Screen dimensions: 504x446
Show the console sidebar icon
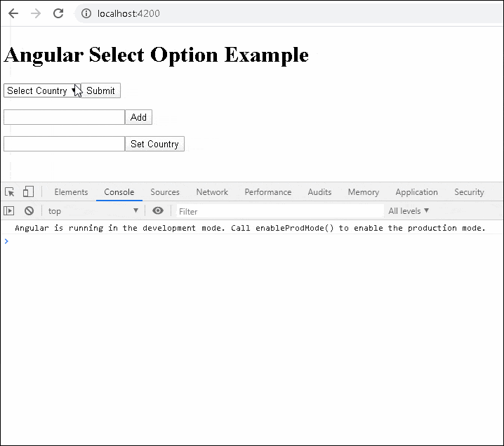tap(9, 210)
